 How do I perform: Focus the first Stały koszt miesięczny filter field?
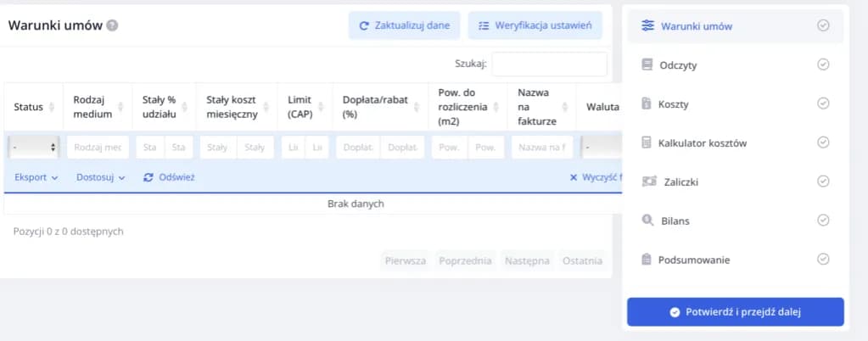click(218, 148)
